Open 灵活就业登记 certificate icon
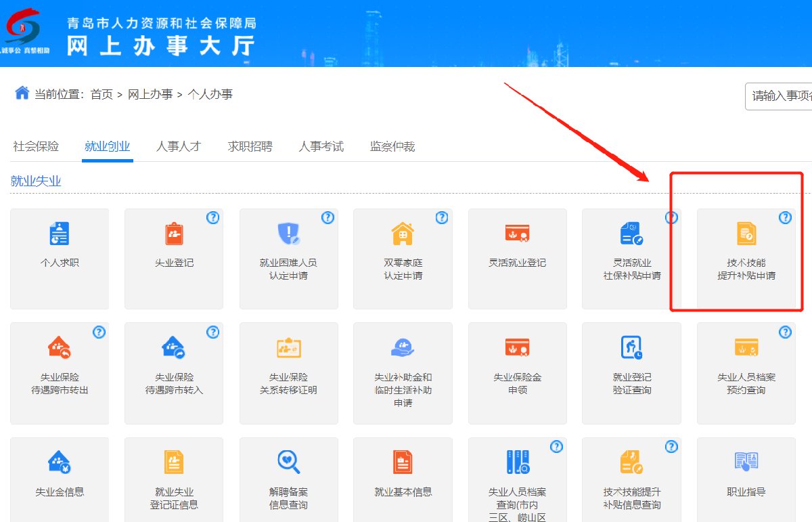 (517, 234)
